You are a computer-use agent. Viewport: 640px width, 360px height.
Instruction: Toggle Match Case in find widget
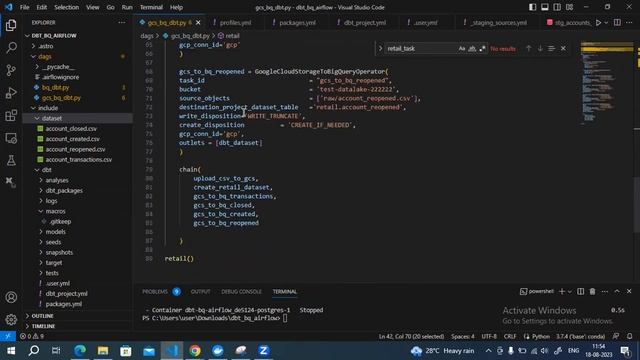tap(462, 49)
